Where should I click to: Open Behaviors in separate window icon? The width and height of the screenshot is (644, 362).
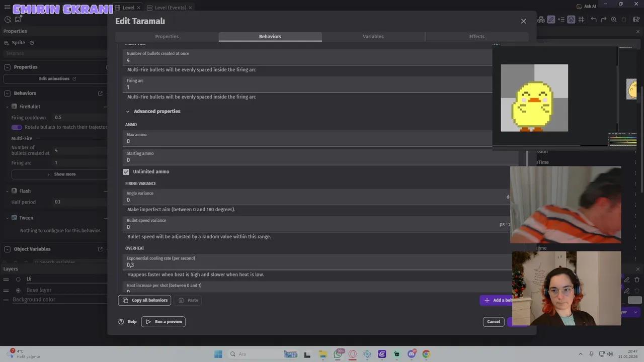point(100,94)
